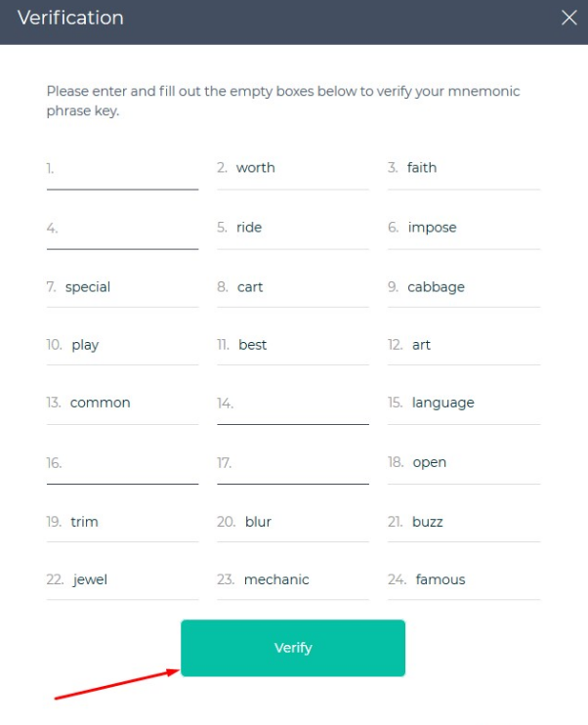Select field 24 containing famous
Screen dimensions: 588x725
[464, 580]
